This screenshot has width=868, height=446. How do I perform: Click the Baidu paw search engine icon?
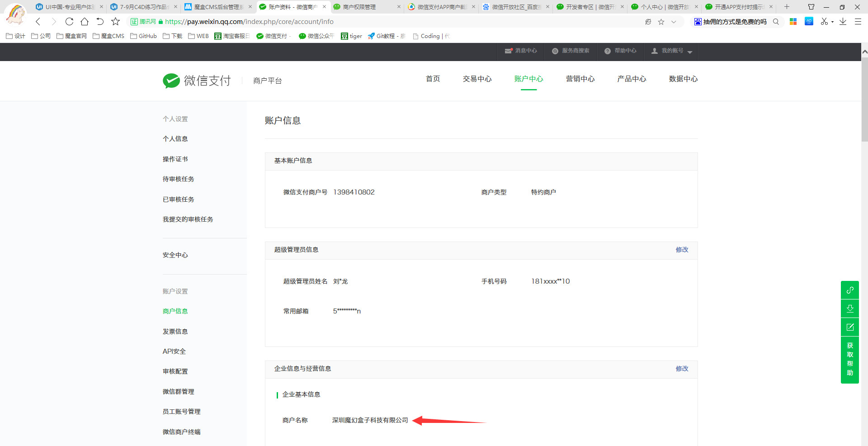pyautogui.click(x=698, y=22)
